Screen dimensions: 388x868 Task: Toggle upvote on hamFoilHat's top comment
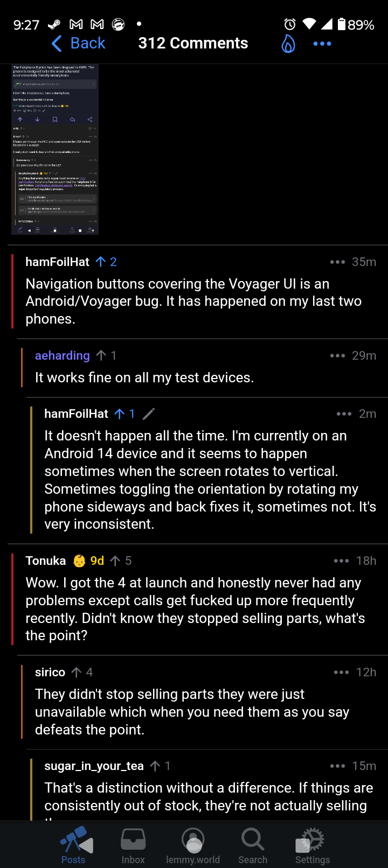(x=101, y=262)
